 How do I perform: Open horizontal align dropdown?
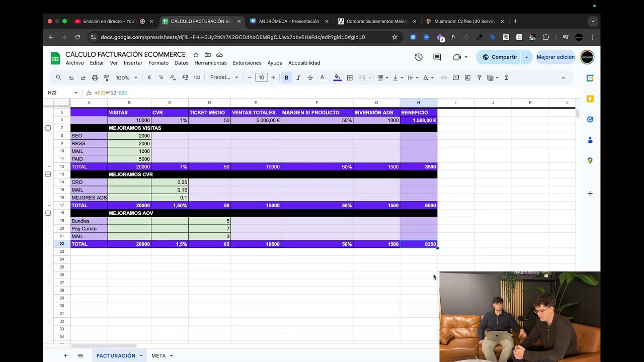[x=382, y=78]
